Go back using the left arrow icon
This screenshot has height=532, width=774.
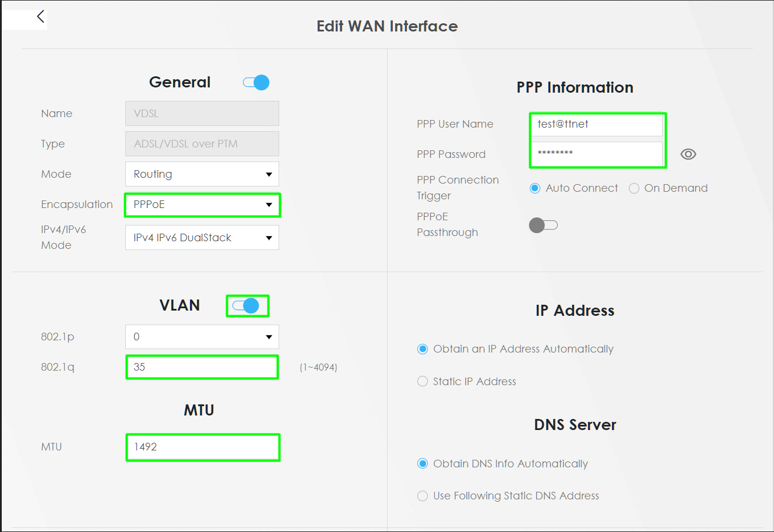point(40,16)
